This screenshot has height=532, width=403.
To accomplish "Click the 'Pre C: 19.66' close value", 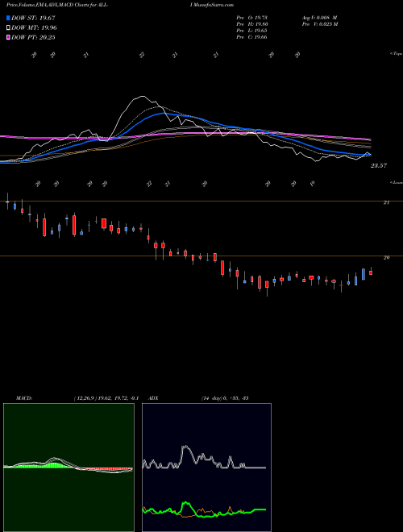I will 252,37.
